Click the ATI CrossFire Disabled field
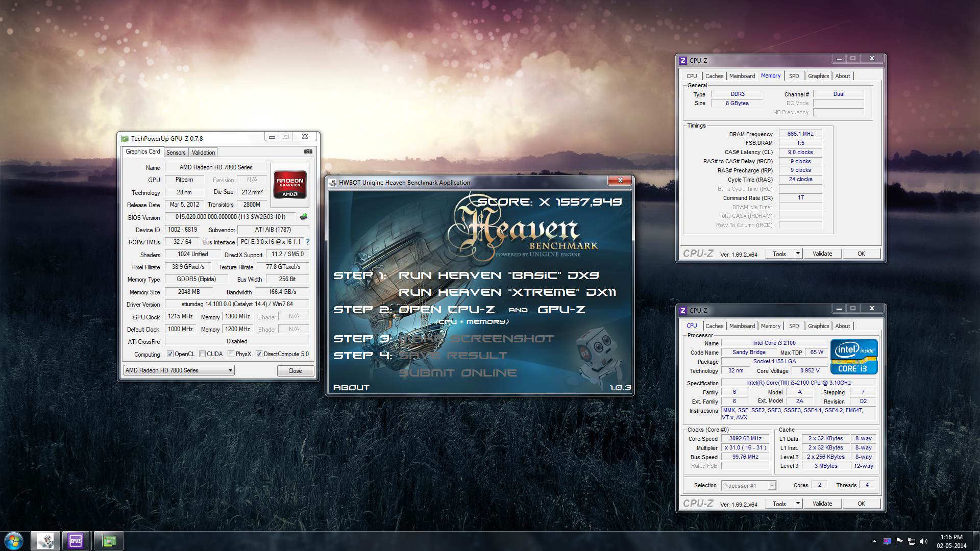The image size is (980, 551). pyautogui.click(x=237, y=342)
